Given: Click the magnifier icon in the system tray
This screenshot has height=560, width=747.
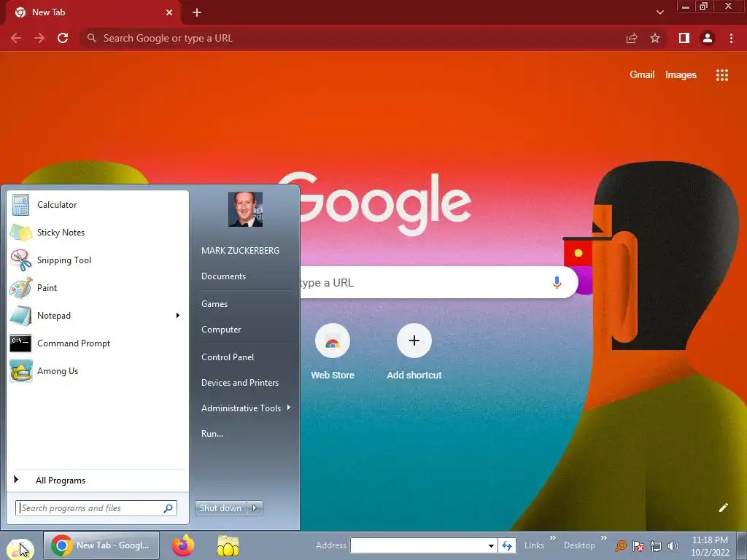Looking at the screenshot, I should tap(621, 546).
